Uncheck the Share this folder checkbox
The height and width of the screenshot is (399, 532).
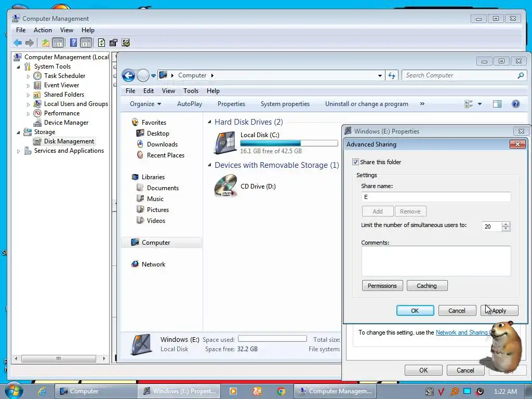click(x=355, y=162)
